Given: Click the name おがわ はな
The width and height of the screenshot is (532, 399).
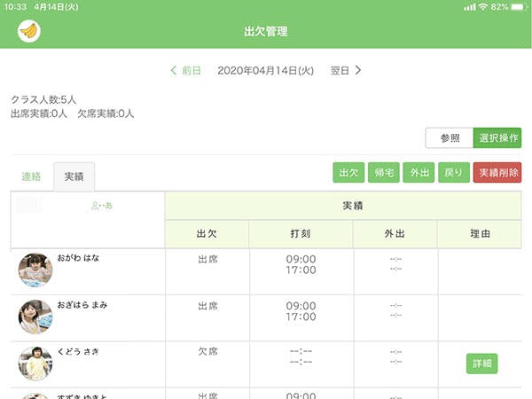Looking at the screenshot, I should pos(78,258).
